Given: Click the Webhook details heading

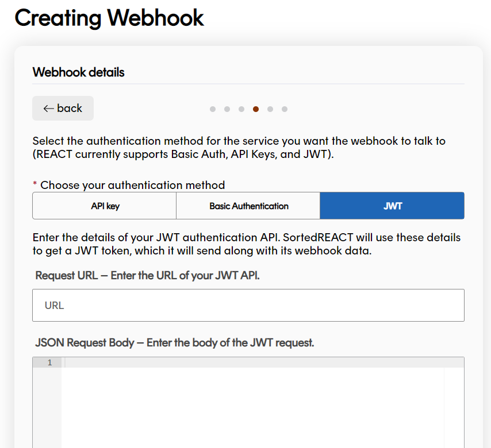Looking at the screenshot, I should (x=78, y=73).
